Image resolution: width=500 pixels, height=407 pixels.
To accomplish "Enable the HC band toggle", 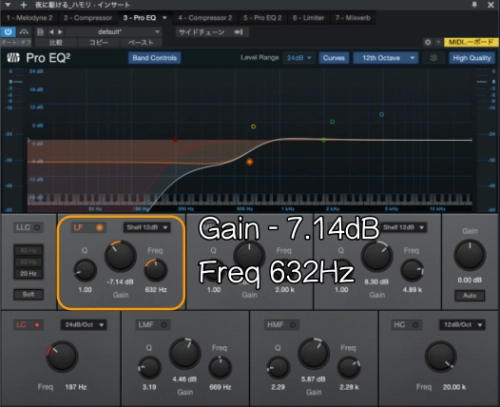I will pyautogui.click(x=406, y=325).
